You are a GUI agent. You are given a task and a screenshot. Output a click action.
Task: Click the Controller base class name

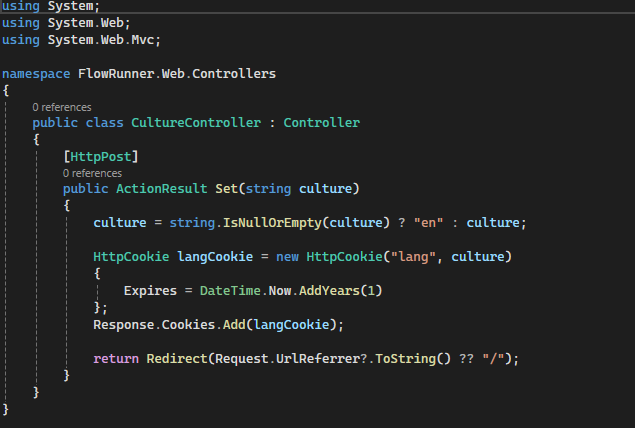[x=321, y=123]
